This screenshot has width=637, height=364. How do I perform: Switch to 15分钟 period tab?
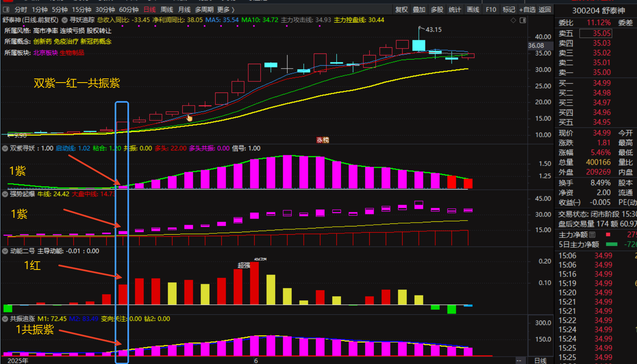81,9
